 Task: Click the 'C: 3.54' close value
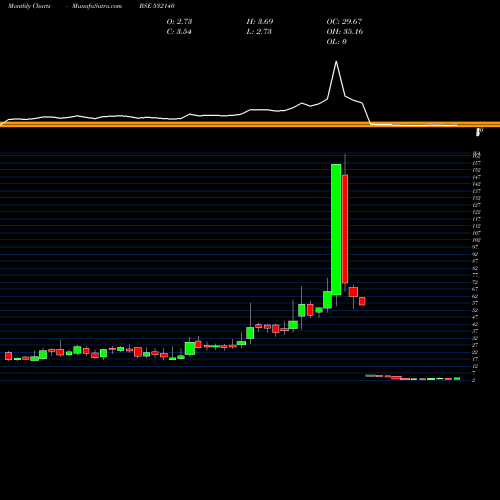[x=179, y=31]
